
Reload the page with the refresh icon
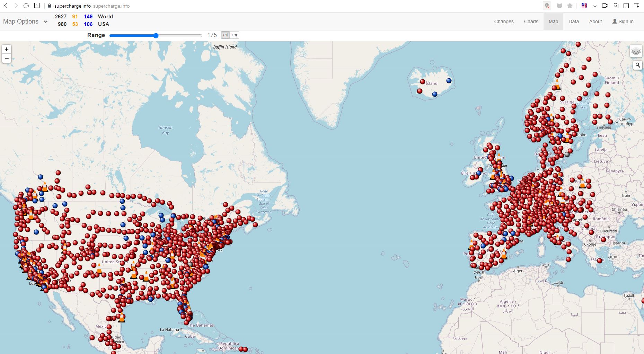click(26, 6)
